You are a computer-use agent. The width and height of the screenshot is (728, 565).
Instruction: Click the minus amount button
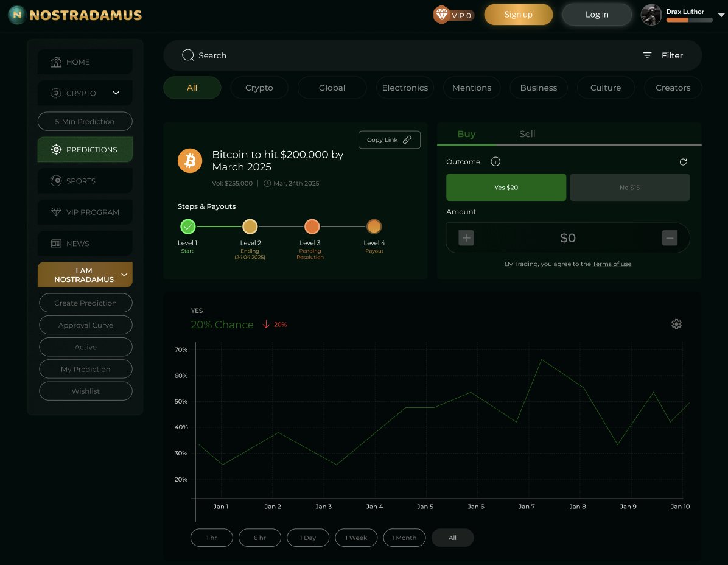coord(670,237)
